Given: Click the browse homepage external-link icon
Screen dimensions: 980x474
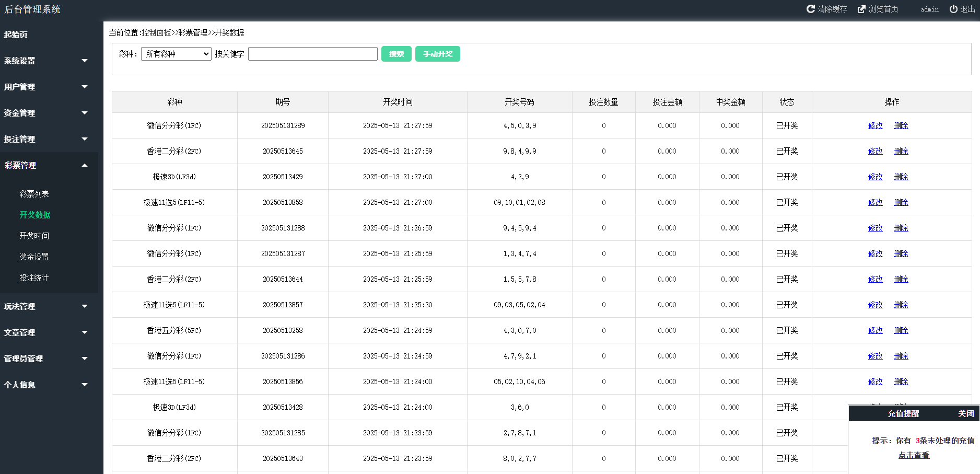Looking at the screenshot, I should pyautogui.click(x=861, y=9).
